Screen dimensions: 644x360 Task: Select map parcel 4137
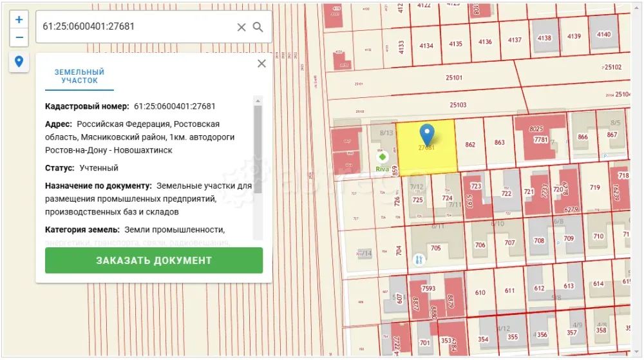[515, 40]
